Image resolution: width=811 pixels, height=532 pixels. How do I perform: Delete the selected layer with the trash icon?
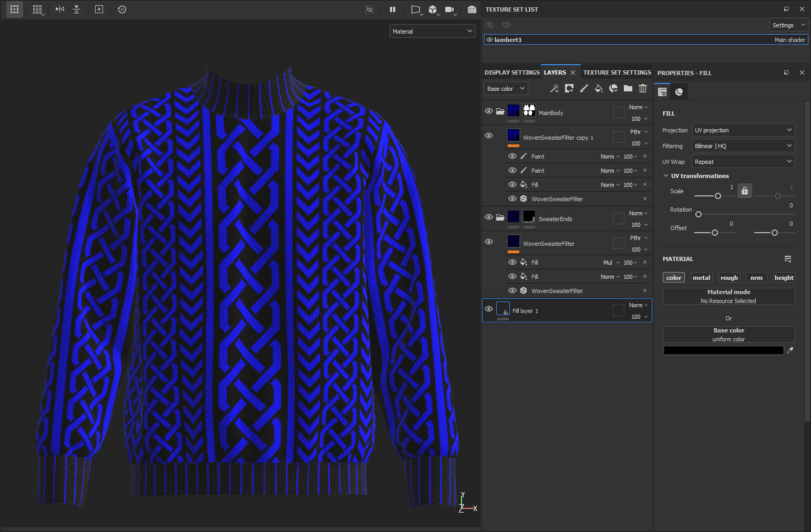(643, 88)
